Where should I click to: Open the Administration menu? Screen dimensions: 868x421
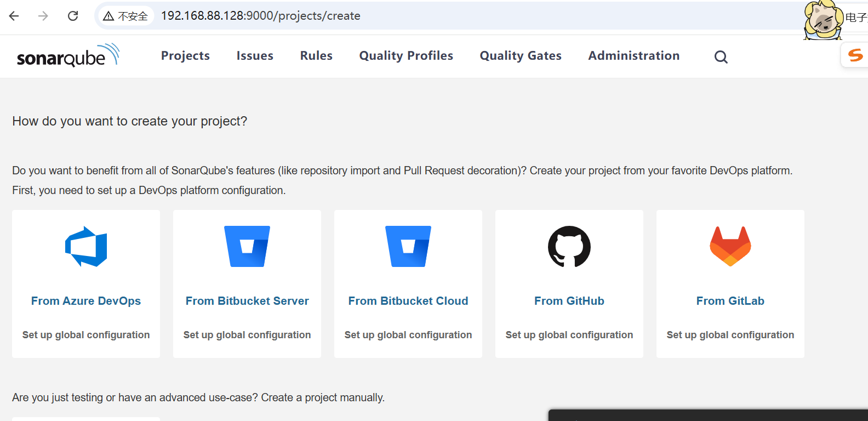coord(634,56)
